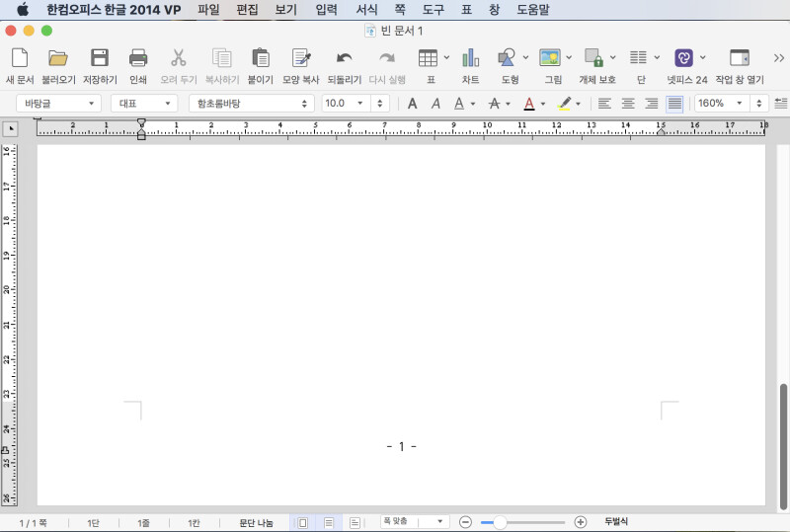
Task: Apply underline formatting
Action: [459, 104]
